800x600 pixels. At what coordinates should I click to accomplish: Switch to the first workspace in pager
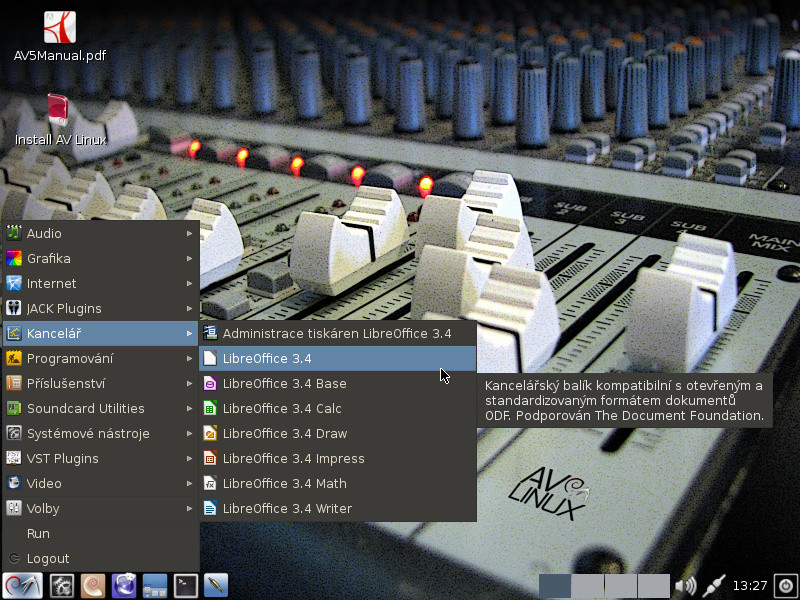(x=555, y=586)
